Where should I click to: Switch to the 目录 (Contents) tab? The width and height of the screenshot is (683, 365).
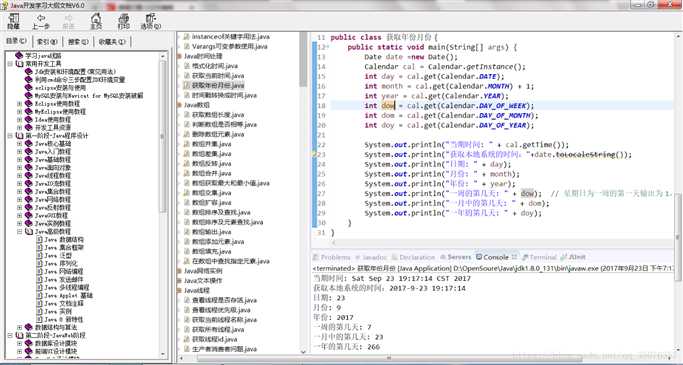click(x=16, y=41)
